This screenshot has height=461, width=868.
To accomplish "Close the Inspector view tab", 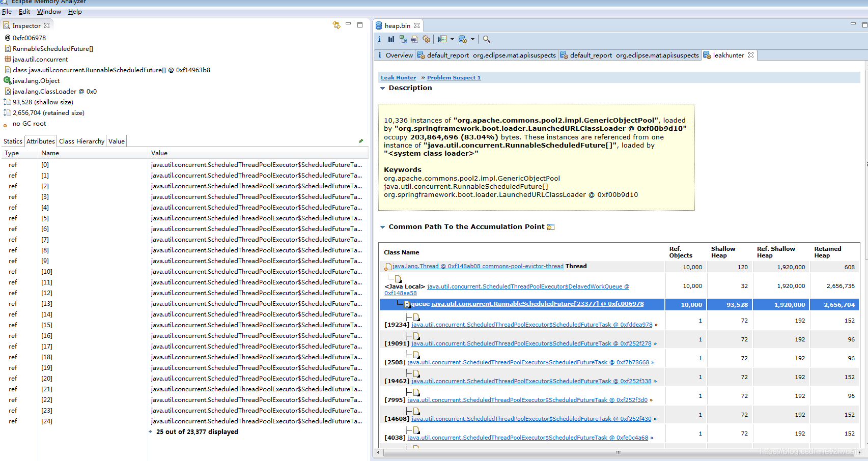I will click(47, 25).
